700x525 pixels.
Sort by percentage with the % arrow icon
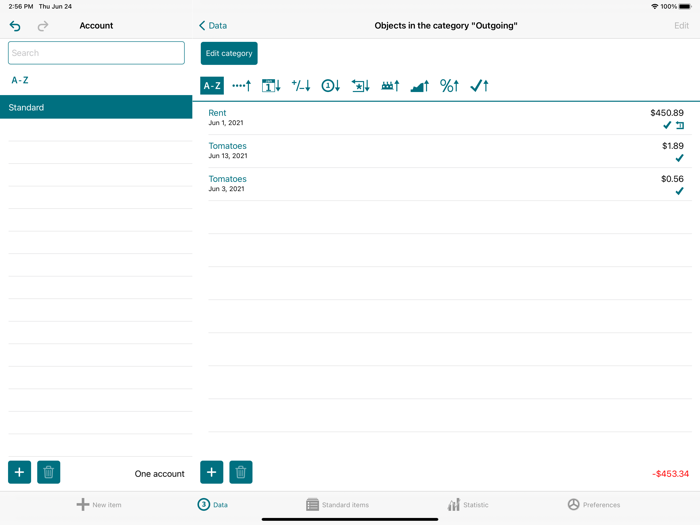pos(449,85)
